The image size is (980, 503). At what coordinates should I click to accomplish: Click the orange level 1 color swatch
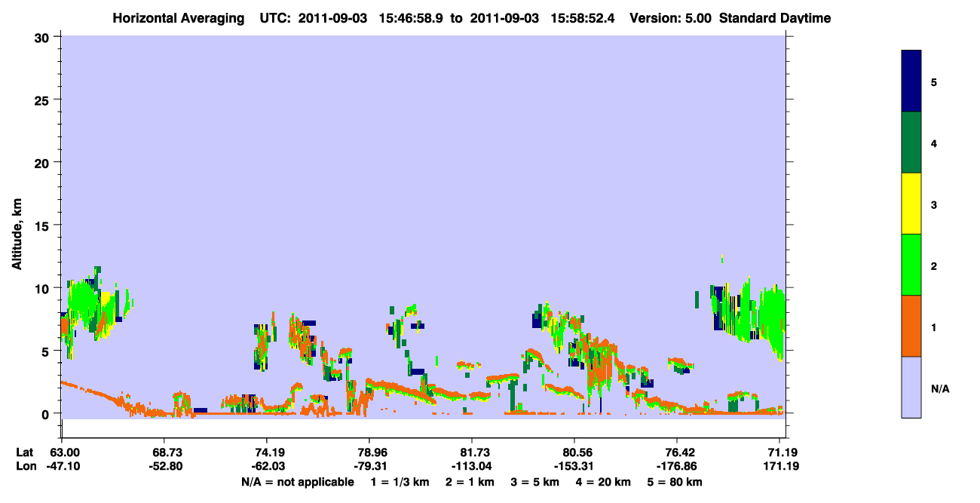pos(911,326)
